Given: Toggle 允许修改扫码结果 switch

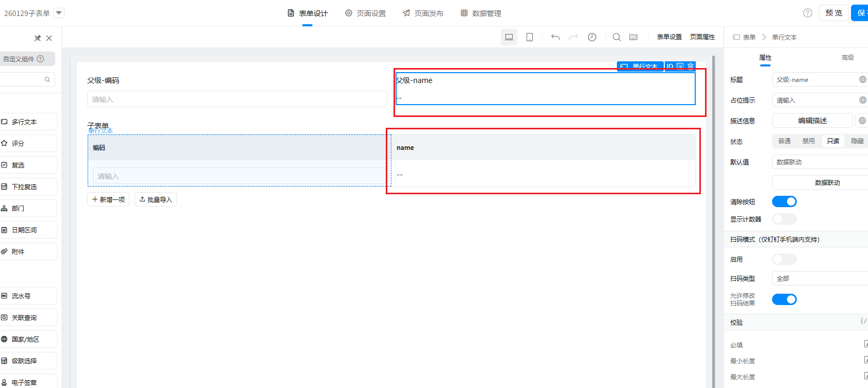Looking at the screenshot, I should [784, 299].
